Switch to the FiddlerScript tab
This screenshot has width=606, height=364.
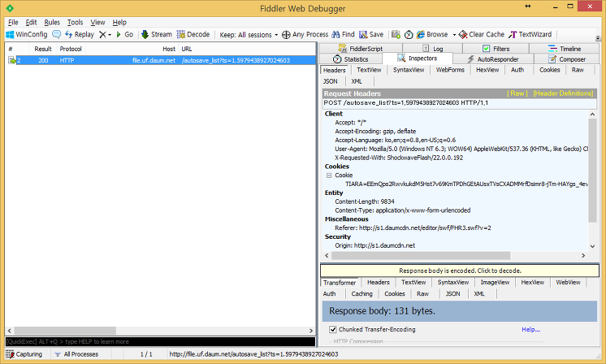[x=361, y=48]
